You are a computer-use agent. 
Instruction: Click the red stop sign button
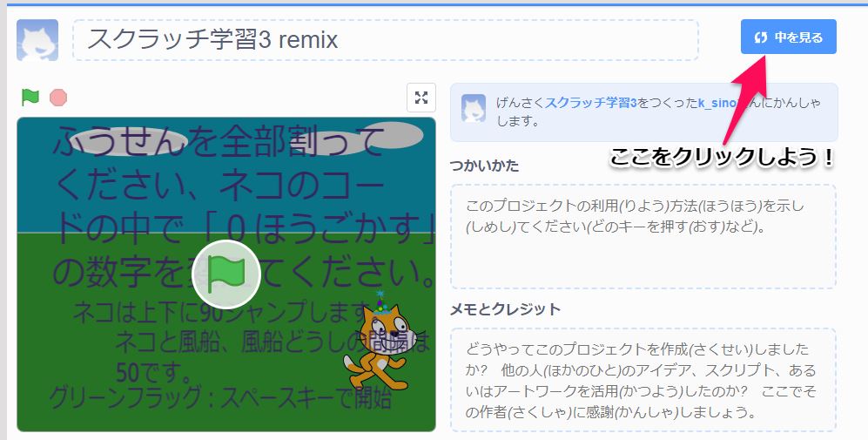58,98
